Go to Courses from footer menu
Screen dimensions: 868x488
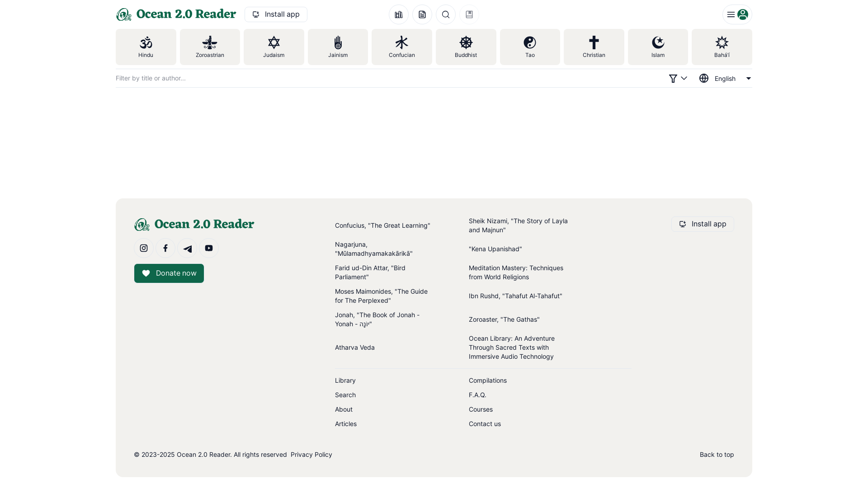click(x=481, y=409)
